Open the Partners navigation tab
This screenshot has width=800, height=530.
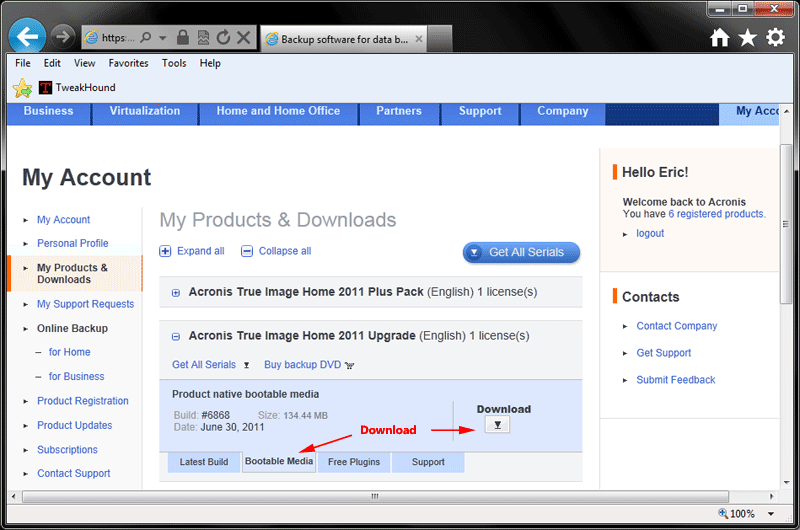399,113
